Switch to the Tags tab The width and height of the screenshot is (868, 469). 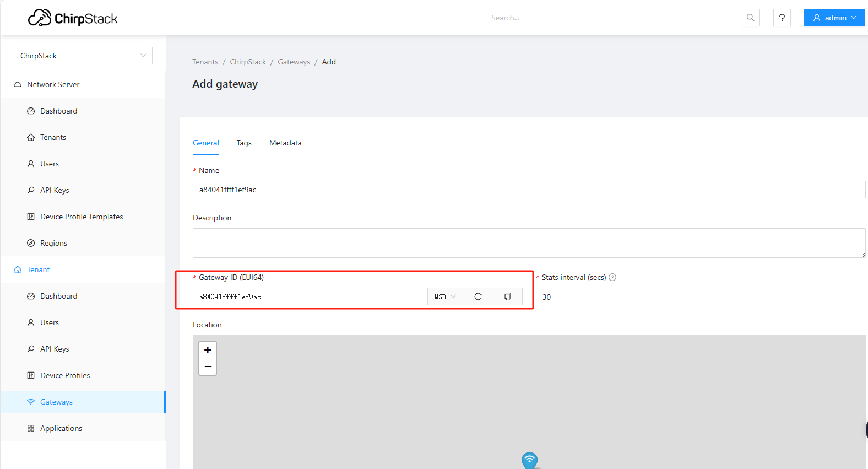[244, 143]
